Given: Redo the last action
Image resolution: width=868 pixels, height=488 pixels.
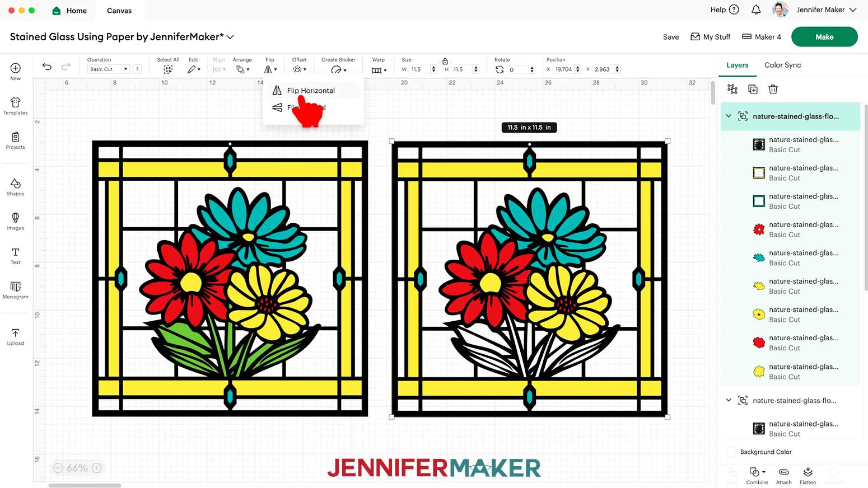Looking at the screenshot, I should tap(66, 67).
